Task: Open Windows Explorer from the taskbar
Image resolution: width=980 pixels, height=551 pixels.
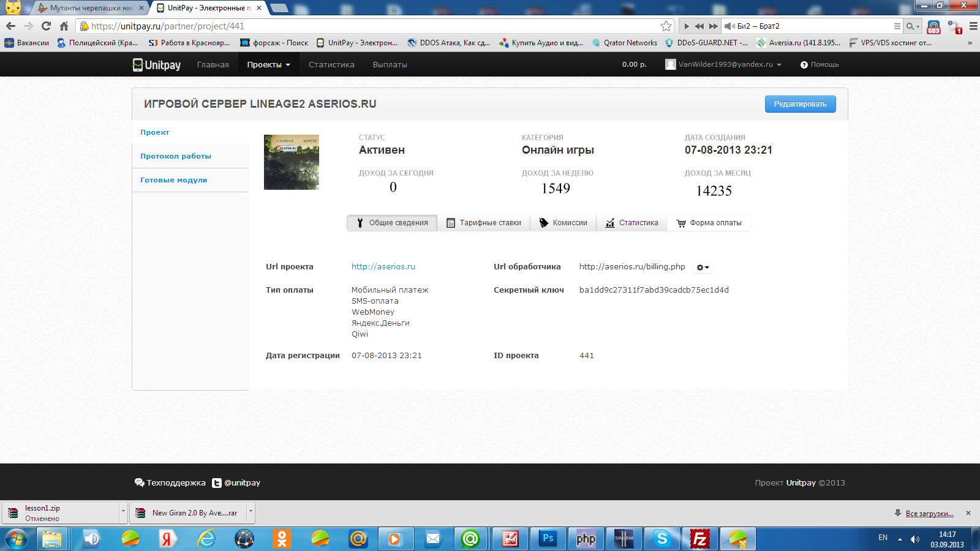Action: pyautogui.click(x=52, y=539)
